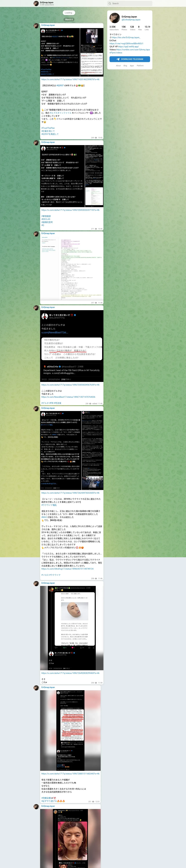Open the rumble.com QArmyJapanFlynn videos link

pyautogui.click(x=130, y=51)
